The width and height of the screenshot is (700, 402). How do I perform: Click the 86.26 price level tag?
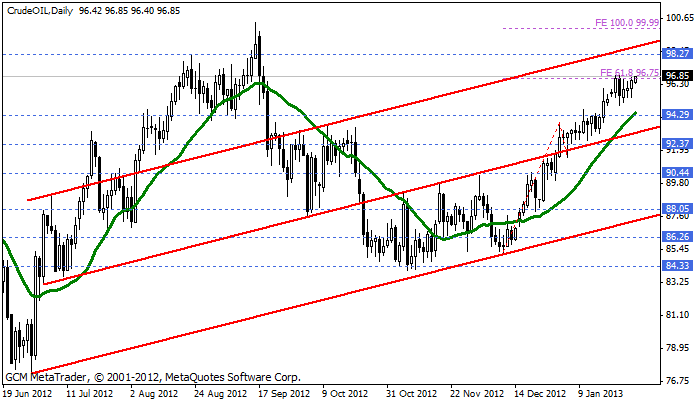click(677, 236)
